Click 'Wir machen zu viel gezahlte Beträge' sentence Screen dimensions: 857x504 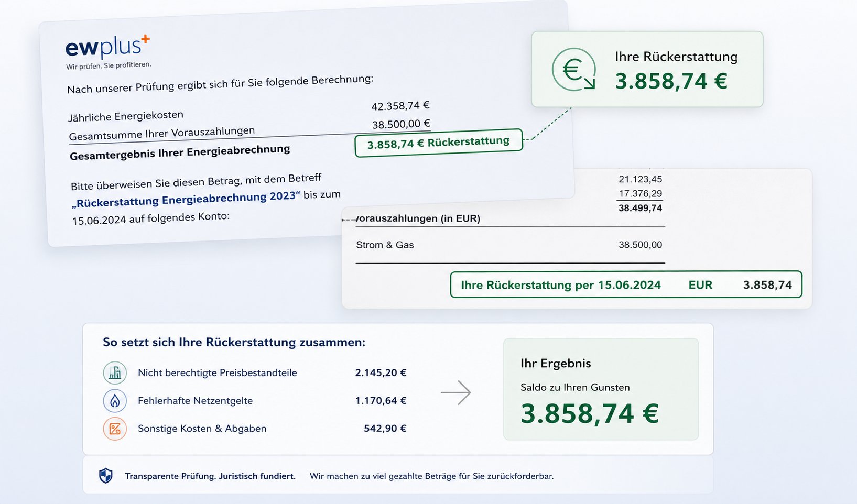pyautogui.click(x=431, y=476)
